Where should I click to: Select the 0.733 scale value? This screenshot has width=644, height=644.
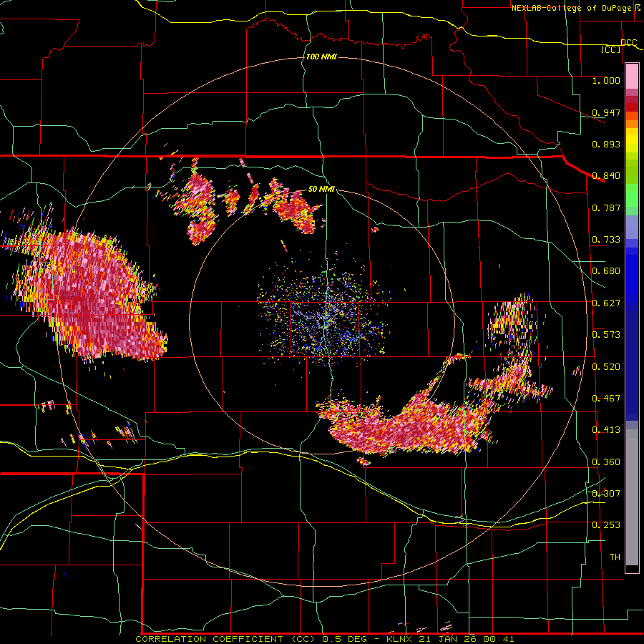click(606, 240)
